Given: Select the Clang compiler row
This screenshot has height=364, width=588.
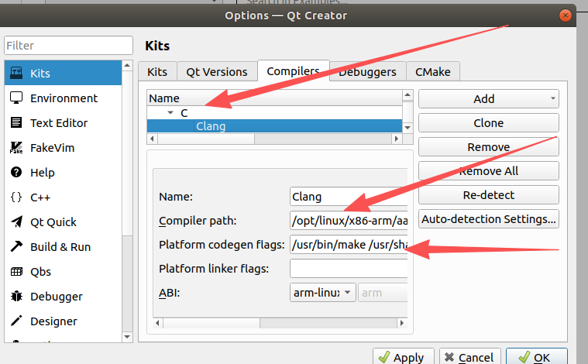Looking at the screenshot, I should point(274,126).
